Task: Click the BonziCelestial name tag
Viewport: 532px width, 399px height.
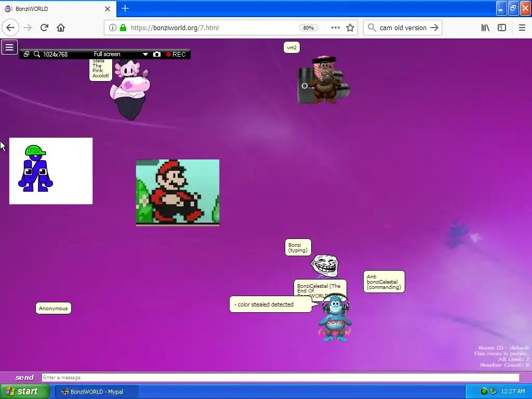Action: coord(320,289)
